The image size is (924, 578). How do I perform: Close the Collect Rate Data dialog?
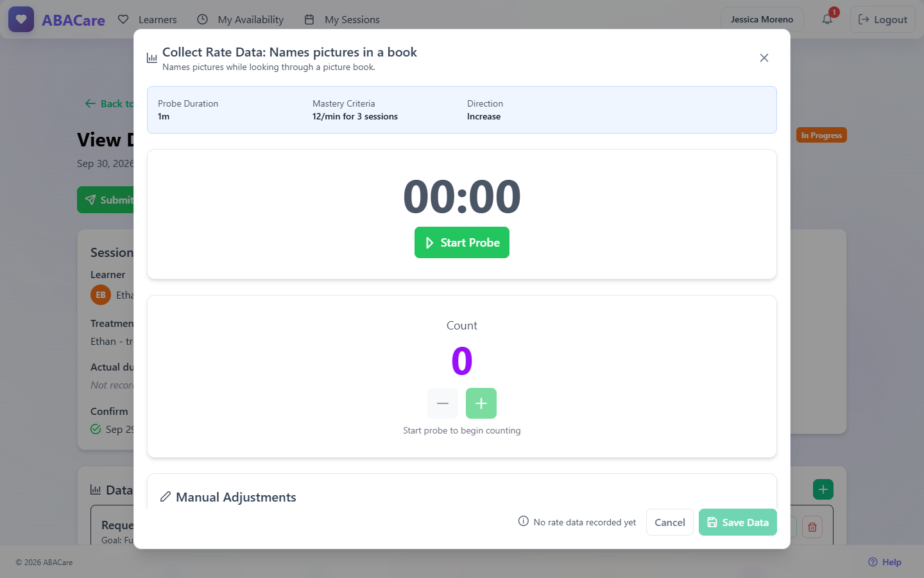tap(764, 58)
